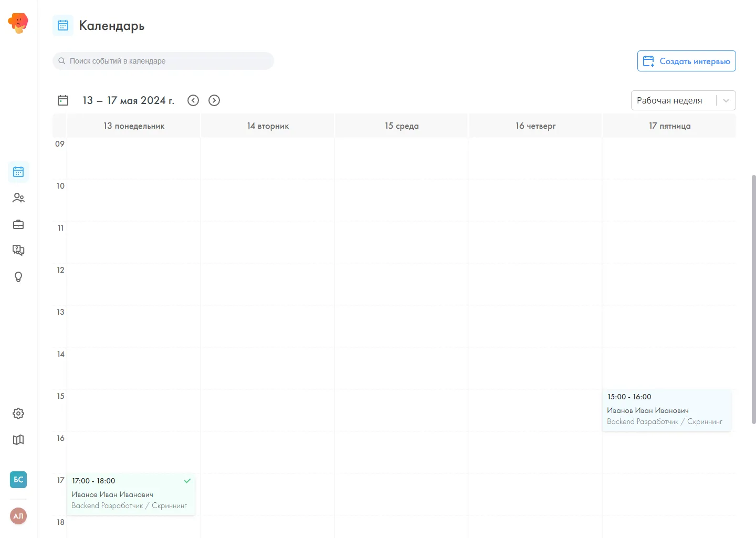
Task: Click the БС company avatar
Action: pos(18,479)
